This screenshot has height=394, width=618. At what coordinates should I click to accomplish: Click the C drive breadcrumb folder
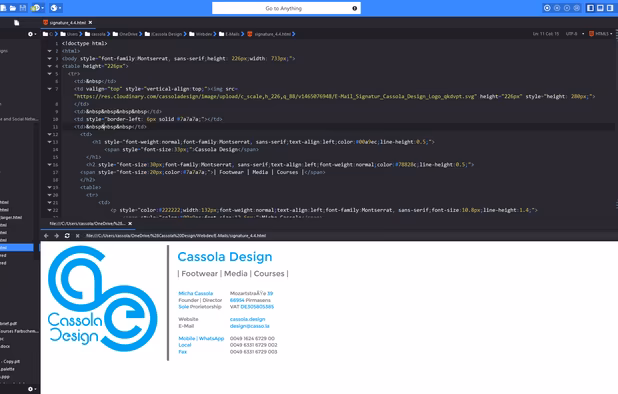[x=48, y=34]
